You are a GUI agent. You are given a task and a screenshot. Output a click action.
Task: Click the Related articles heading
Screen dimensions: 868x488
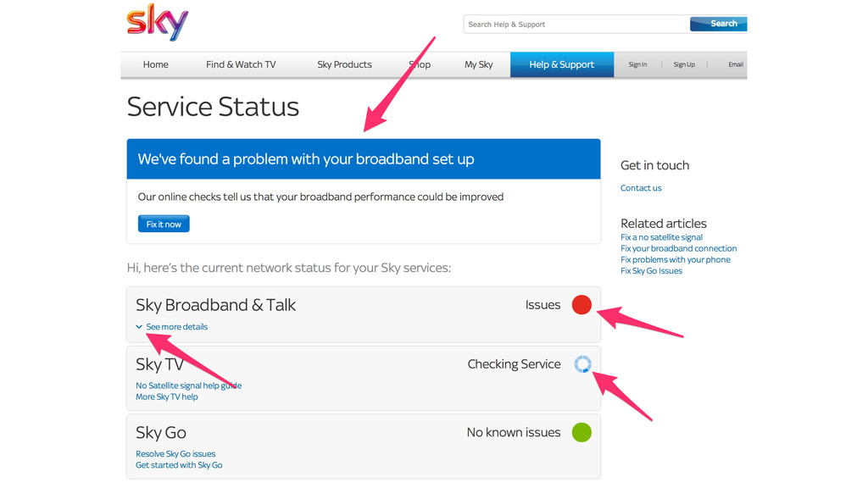tap(664, 224)
